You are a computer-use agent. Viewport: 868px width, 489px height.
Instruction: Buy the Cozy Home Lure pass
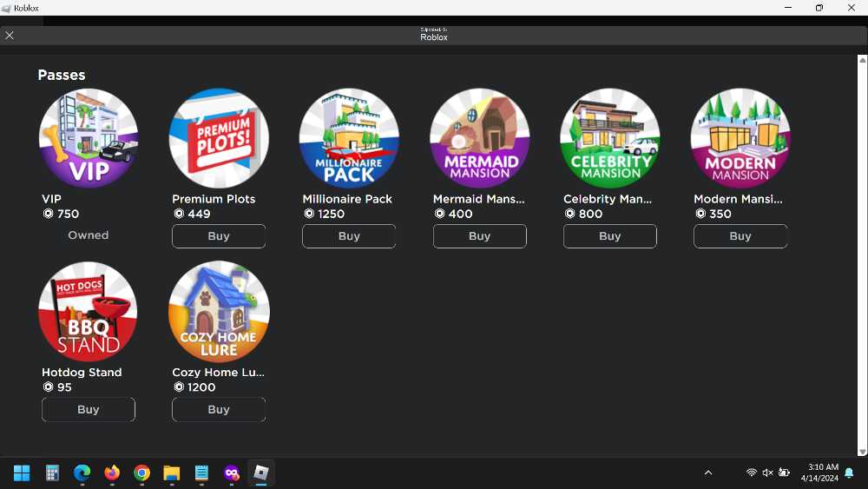tap(219, 409)
